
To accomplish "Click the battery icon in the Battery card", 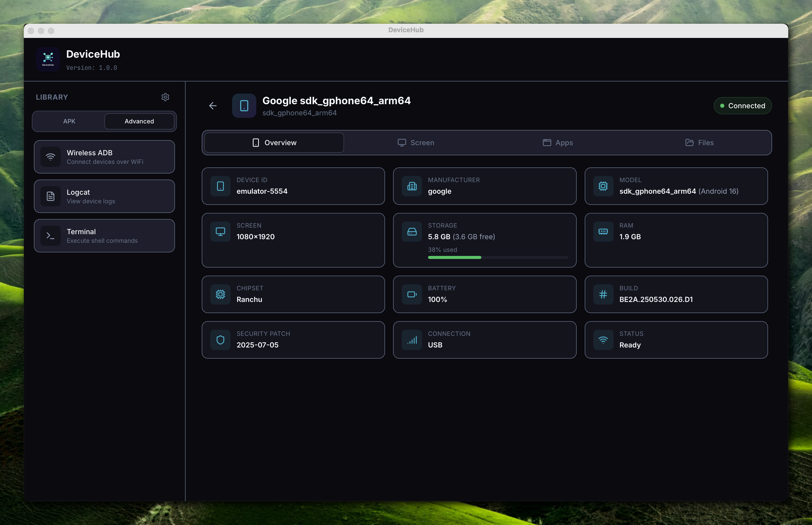I will tap(412, 294).
